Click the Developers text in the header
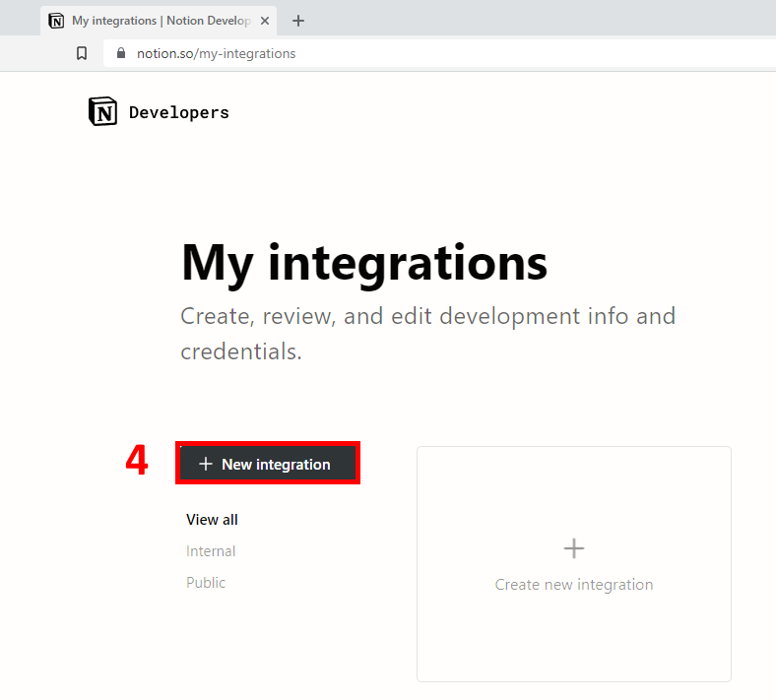The height and width of the screenshot is (700, 776). (179, 112)
